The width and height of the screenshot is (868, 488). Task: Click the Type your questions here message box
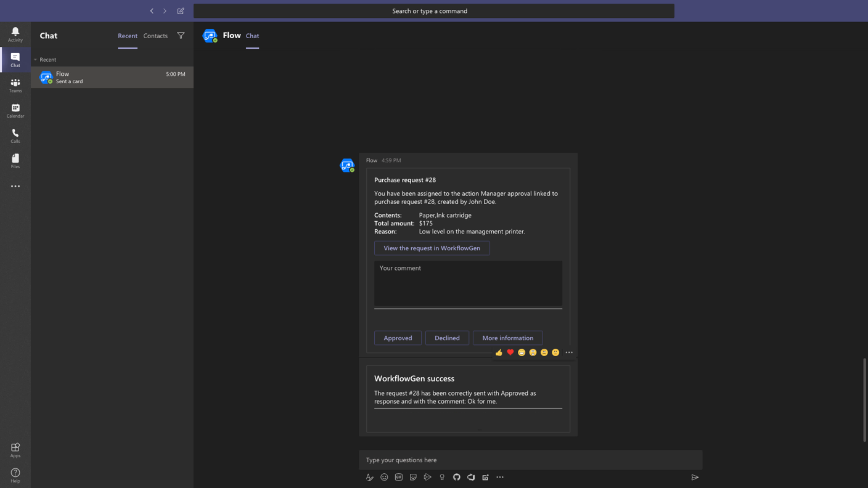(x=530, y=460)
